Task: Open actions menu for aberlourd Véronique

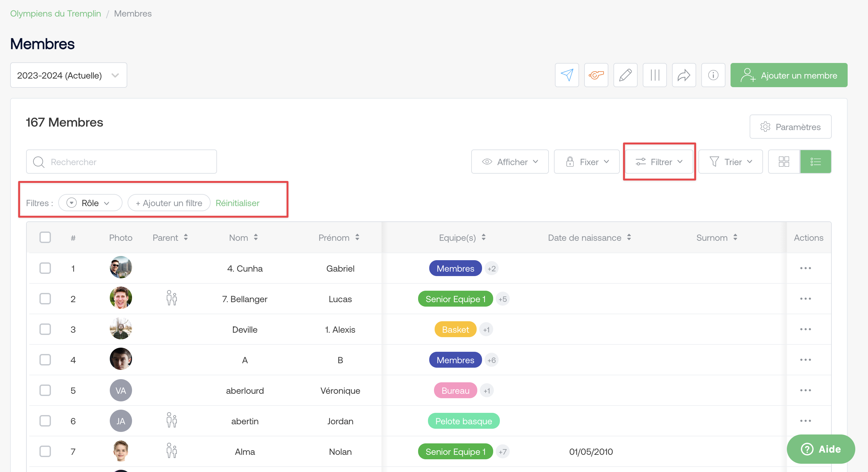Action: coord(805,391)
